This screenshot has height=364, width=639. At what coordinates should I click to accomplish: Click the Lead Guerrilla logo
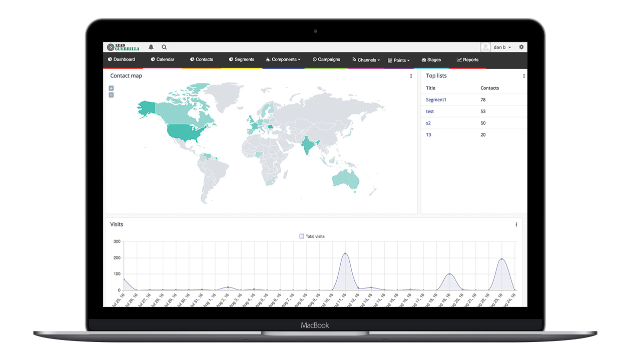point(123,47)
